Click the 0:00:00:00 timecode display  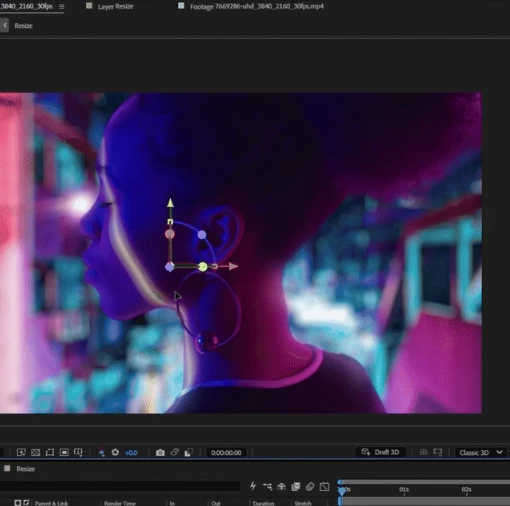click(226, 453)
